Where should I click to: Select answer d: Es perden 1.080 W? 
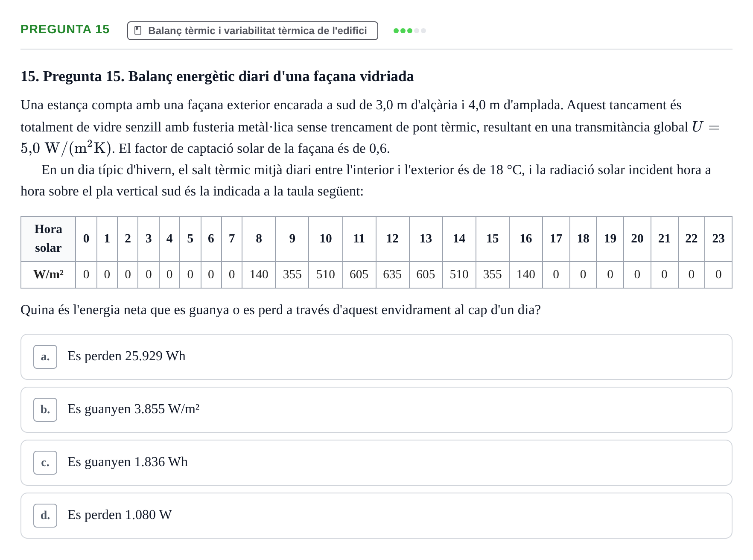376,516
